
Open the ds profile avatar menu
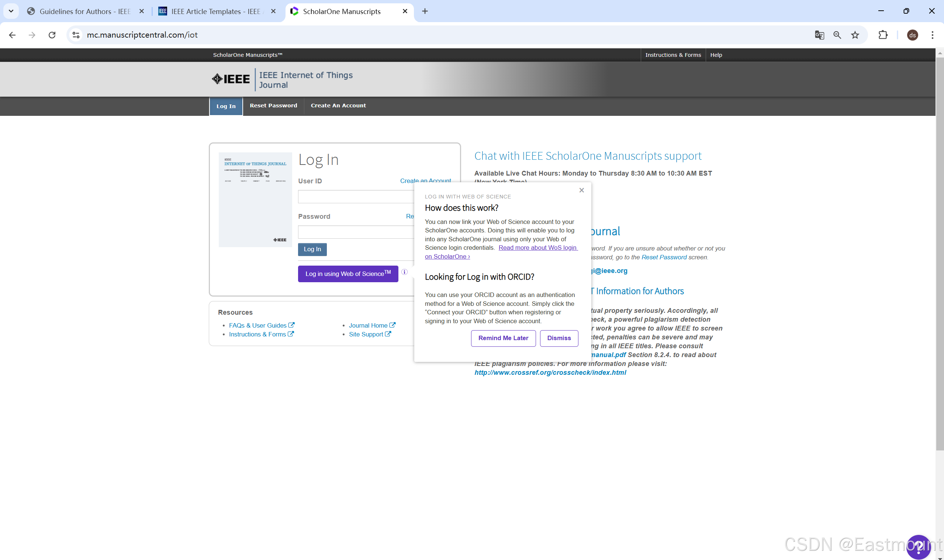912,35
